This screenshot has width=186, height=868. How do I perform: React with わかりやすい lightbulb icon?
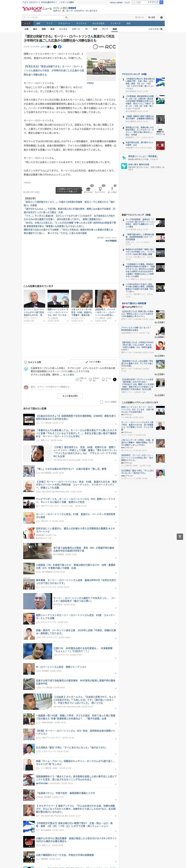100,189
